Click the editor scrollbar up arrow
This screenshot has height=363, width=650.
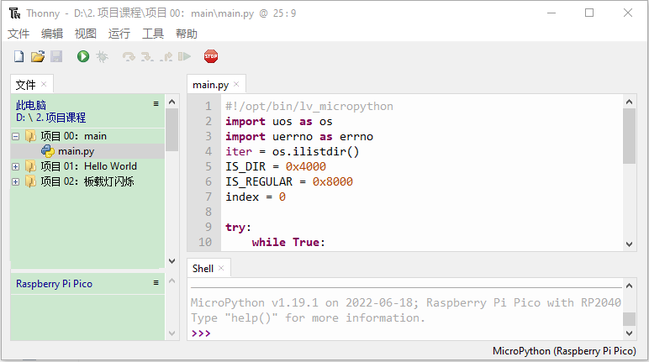[x=629, y=102]
